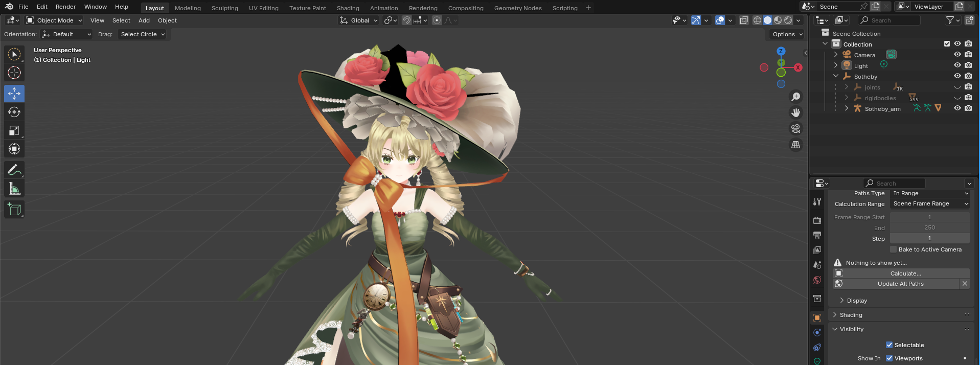This screenshot has height=365, width=980.
Task: Hide Camera in viewport via eye icon
Action: point(958,55)
